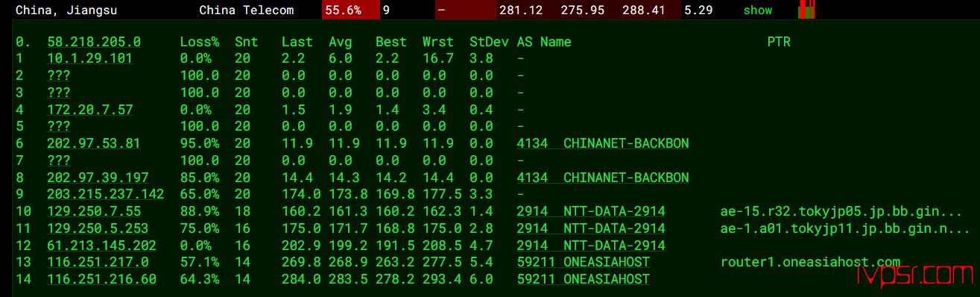
Task: Click the 269.8 last value on hop 13
Action: [301, 262]
